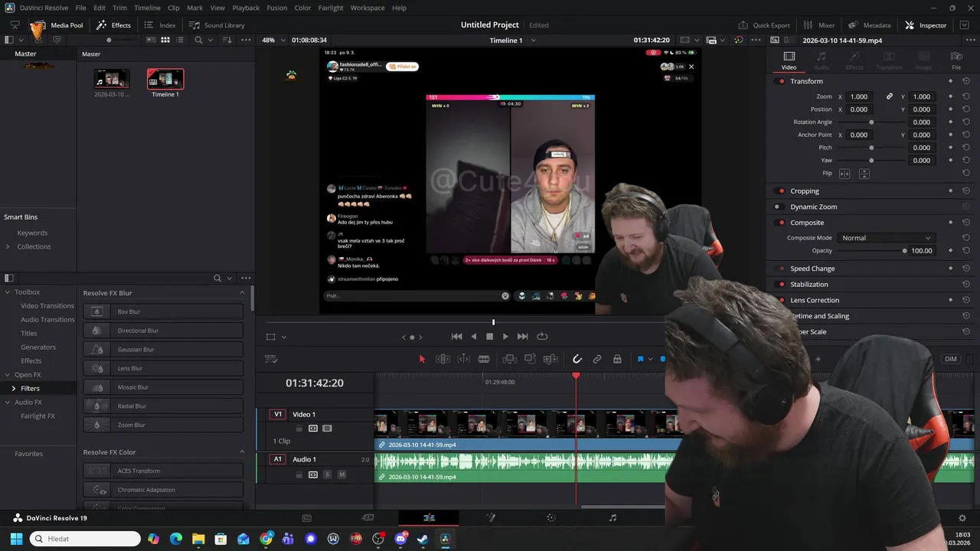
Task: Open the flag color dropdown arrow
Action: click(650, 359)
